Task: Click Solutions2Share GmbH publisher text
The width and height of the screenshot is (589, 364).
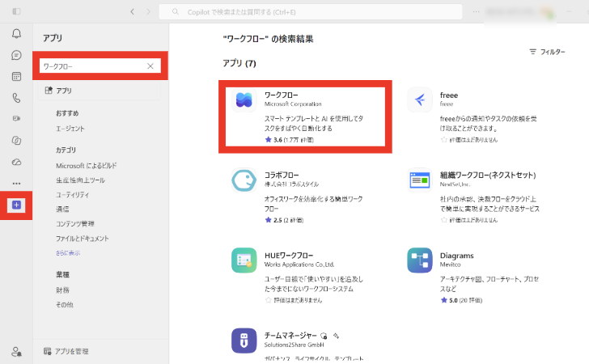Action: click(x=294, y=345)
